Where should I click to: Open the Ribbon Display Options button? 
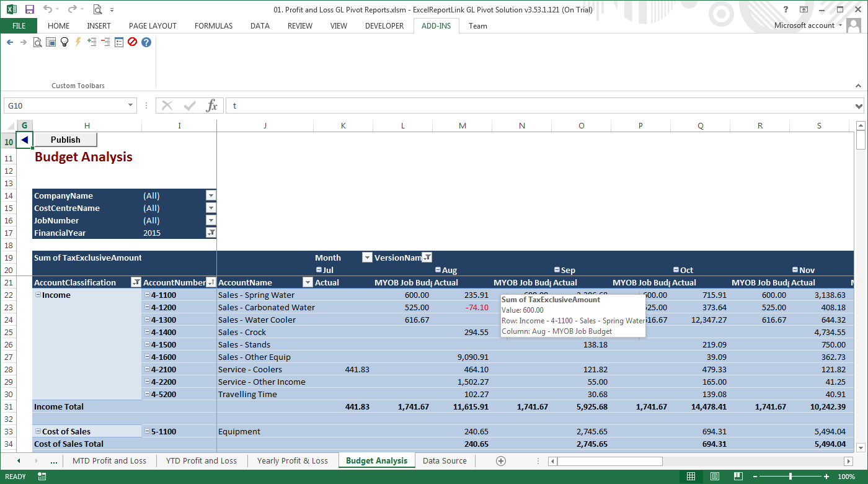[804, 9]
